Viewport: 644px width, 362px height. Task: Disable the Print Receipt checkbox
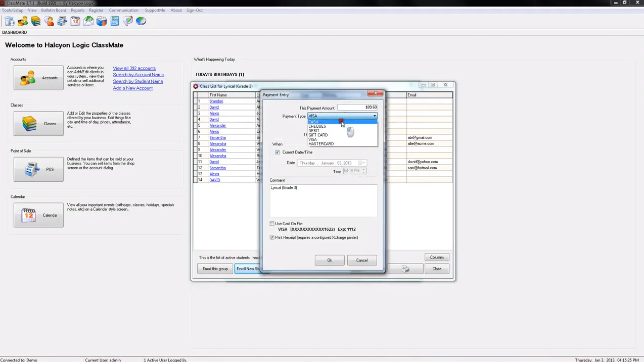tap(272, 237)
